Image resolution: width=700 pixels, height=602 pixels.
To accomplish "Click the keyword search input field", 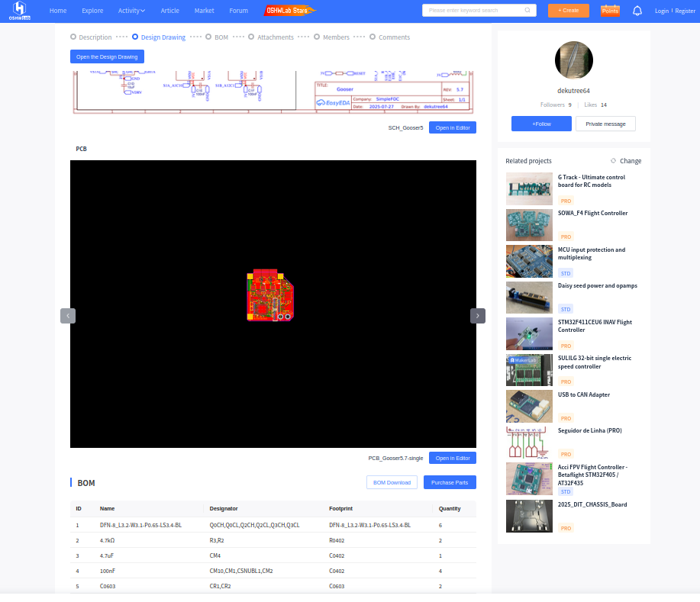I will pyautogui.click(x=473, y=11).
